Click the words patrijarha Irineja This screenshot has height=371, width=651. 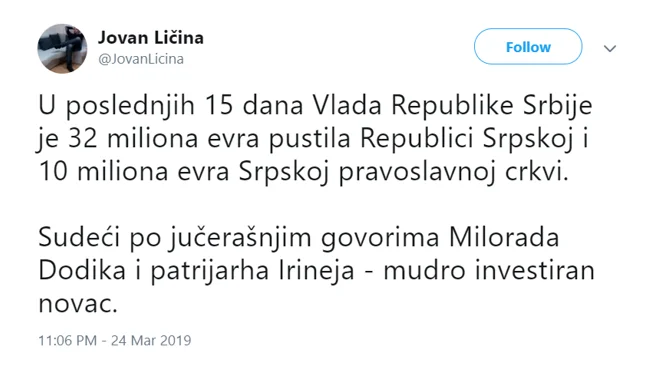tap(252, 272)
